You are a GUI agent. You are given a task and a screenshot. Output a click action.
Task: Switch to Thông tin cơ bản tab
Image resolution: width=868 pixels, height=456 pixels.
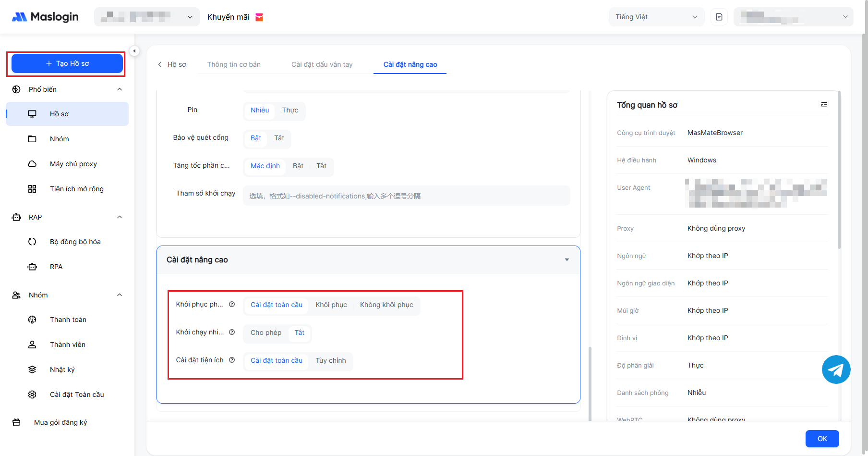click(234, 64)
